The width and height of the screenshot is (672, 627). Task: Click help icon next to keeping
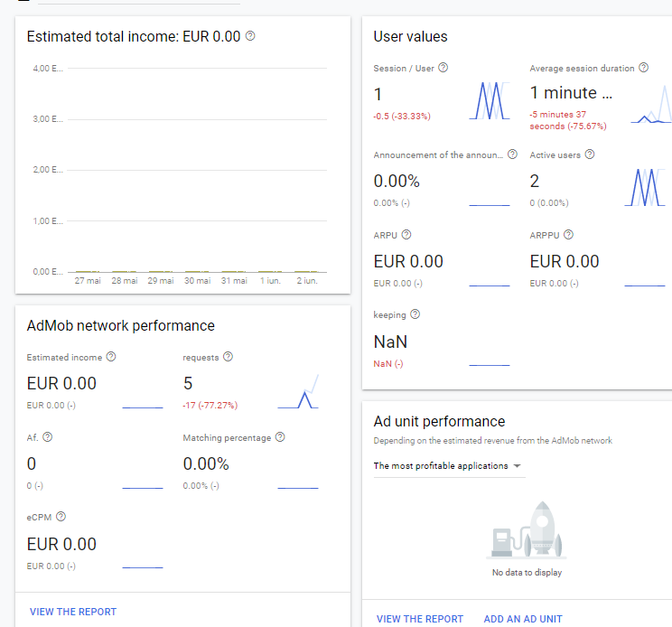[415, 314]
